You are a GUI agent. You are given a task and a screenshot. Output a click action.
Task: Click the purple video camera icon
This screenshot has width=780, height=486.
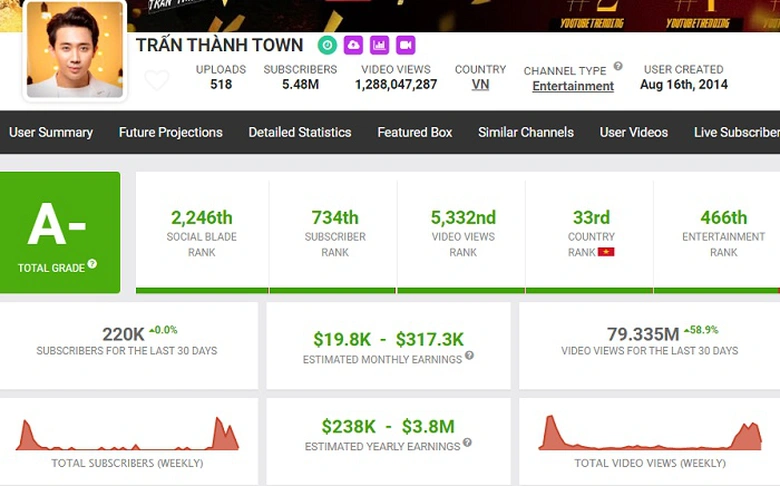[405, 45]
